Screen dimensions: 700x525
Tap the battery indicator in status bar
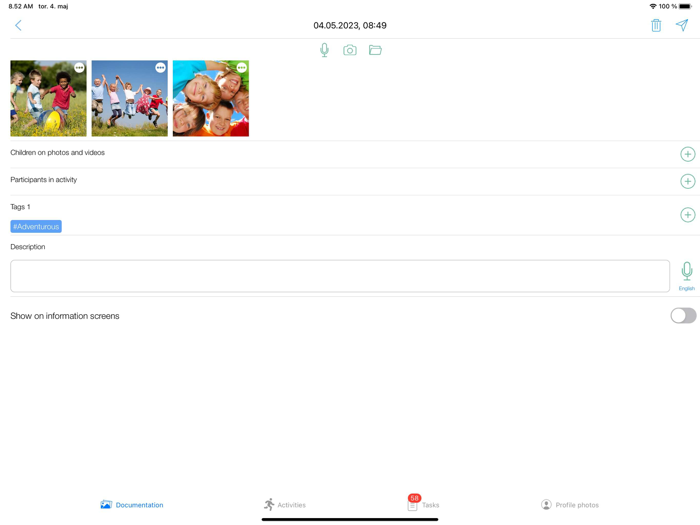[x=685, y=6]
